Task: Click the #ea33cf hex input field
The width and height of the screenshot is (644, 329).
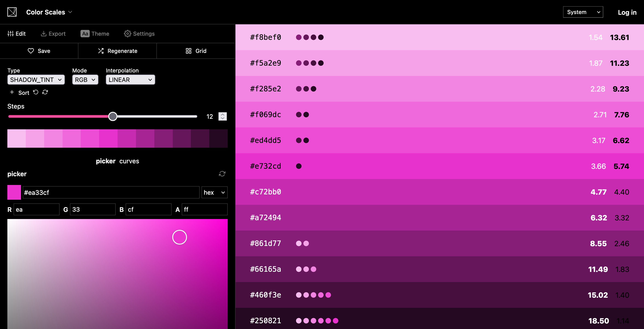Action: pos(111,192)
